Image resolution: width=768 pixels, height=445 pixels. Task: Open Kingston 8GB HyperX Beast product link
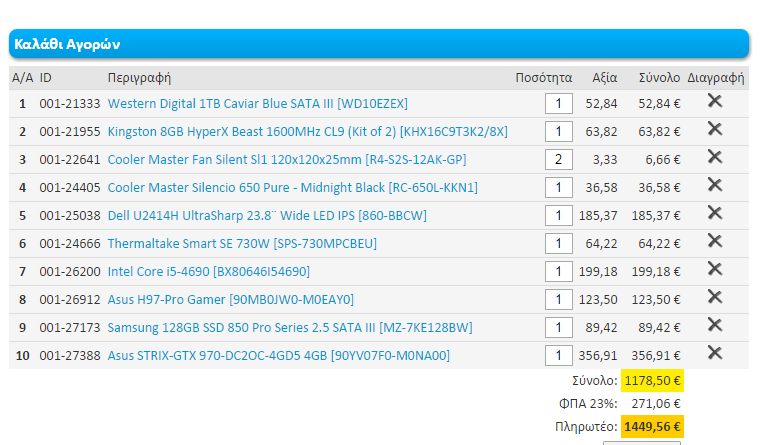click(x=308, y=132)
